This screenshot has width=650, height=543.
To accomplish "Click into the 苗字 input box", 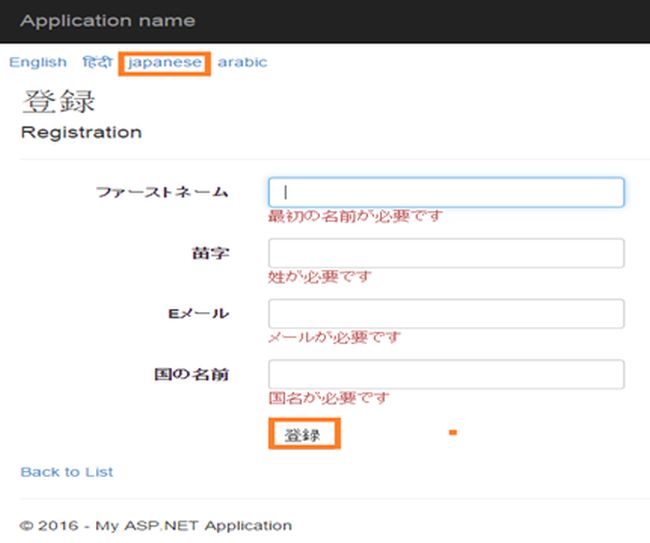I will (x=446, y=253).
